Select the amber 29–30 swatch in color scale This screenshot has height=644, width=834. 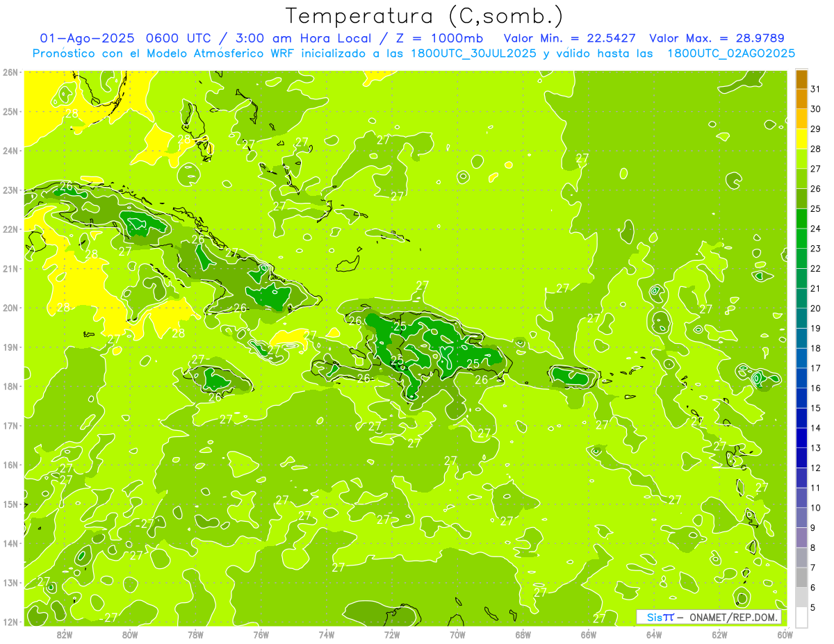[802, 119]
